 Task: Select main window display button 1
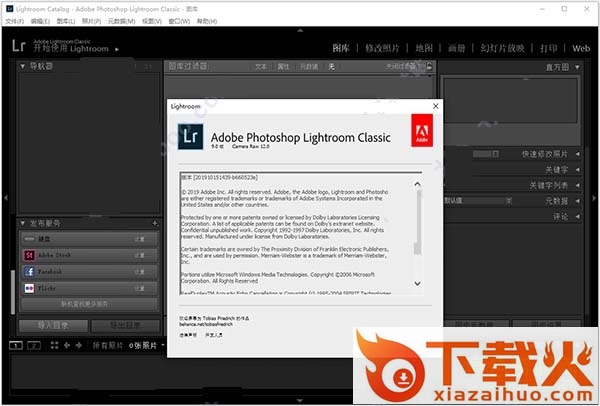(x=16, y=345)
